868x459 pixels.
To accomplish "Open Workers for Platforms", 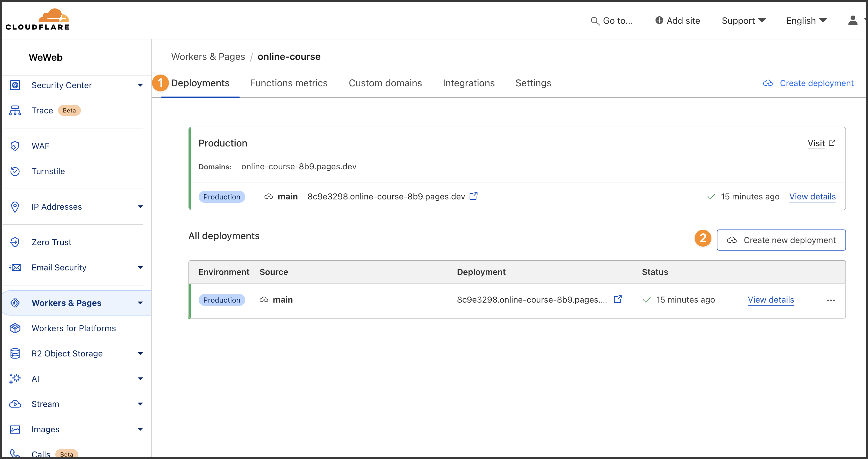I will 73,328.
